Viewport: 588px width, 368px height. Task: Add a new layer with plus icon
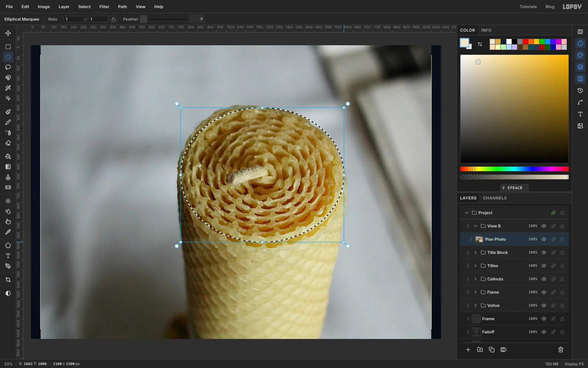pos(468,350)
